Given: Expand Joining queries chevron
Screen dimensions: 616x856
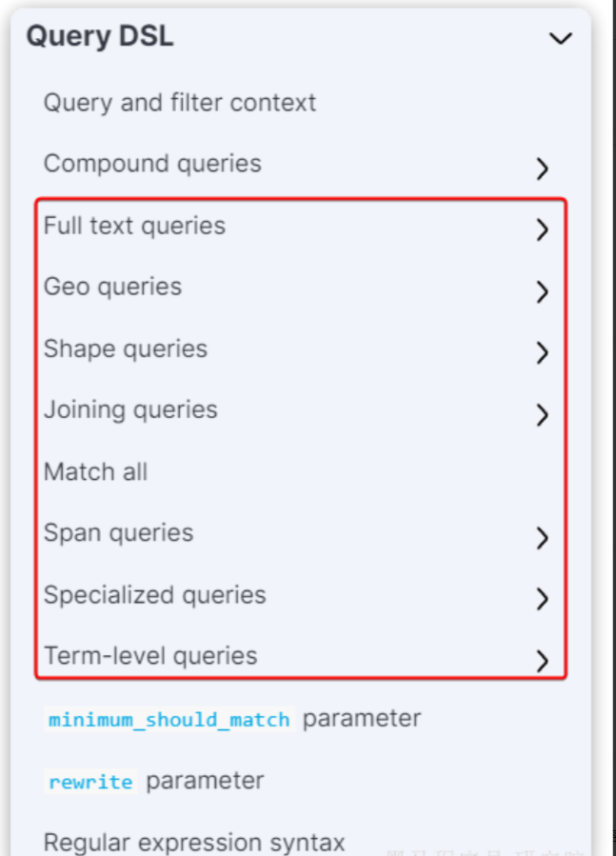Looking at the screenshot, I should tap(542, 414).
